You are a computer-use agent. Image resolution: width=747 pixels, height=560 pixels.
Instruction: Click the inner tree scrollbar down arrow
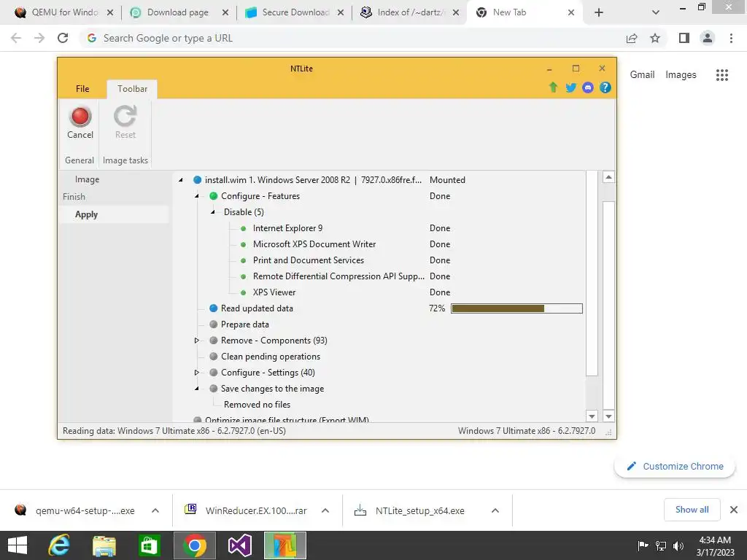click(x=592, y=416)
